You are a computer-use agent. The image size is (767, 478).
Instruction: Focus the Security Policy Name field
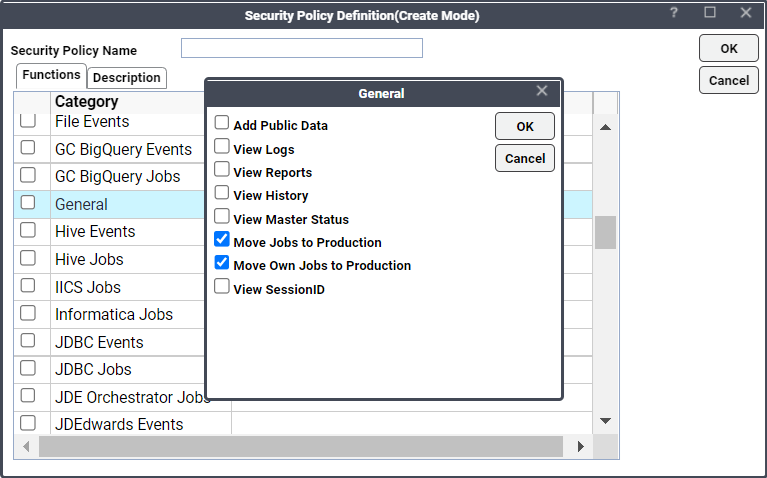click(x=301, y=48)
